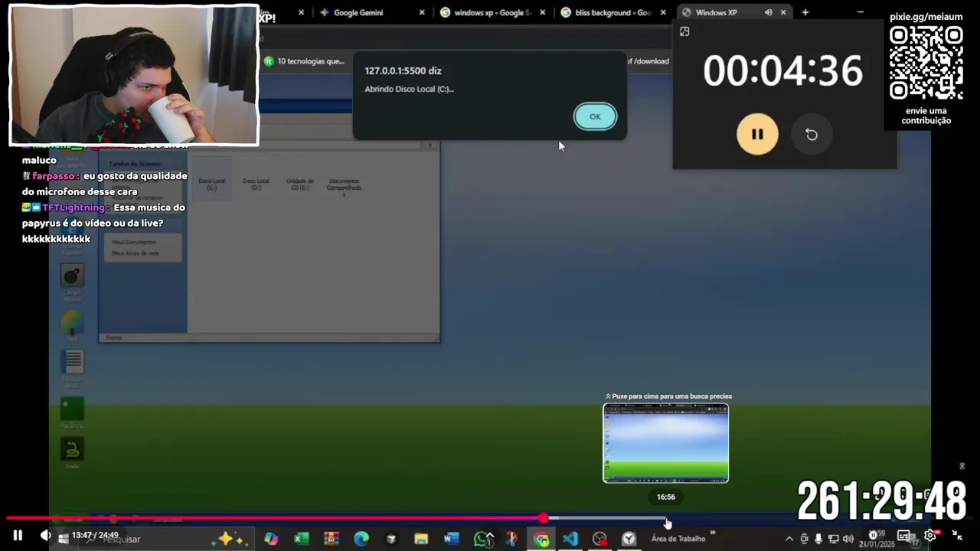
Task: Open Meus Documentos link in XP sidebar
Action: (x=134, y=242)
